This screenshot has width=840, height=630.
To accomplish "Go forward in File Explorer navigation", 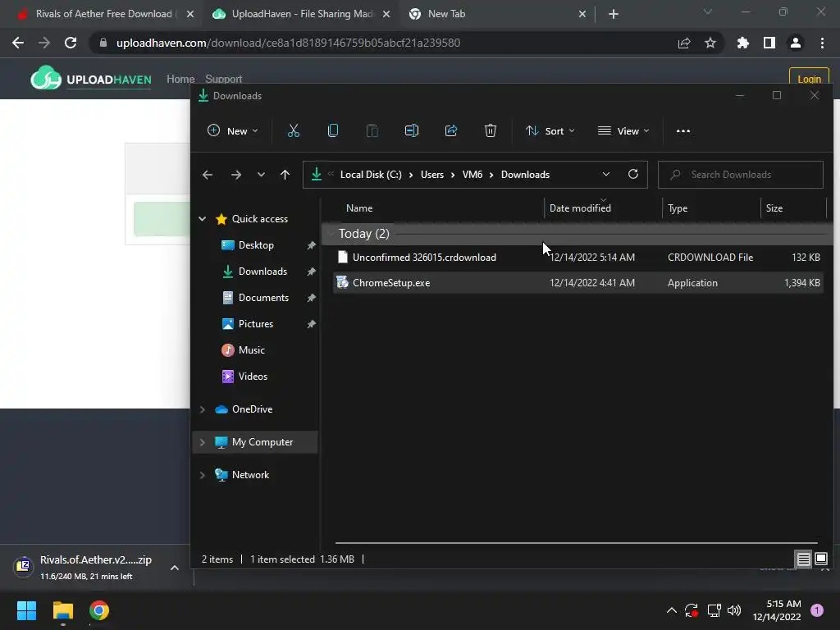I will pos(235,175).
